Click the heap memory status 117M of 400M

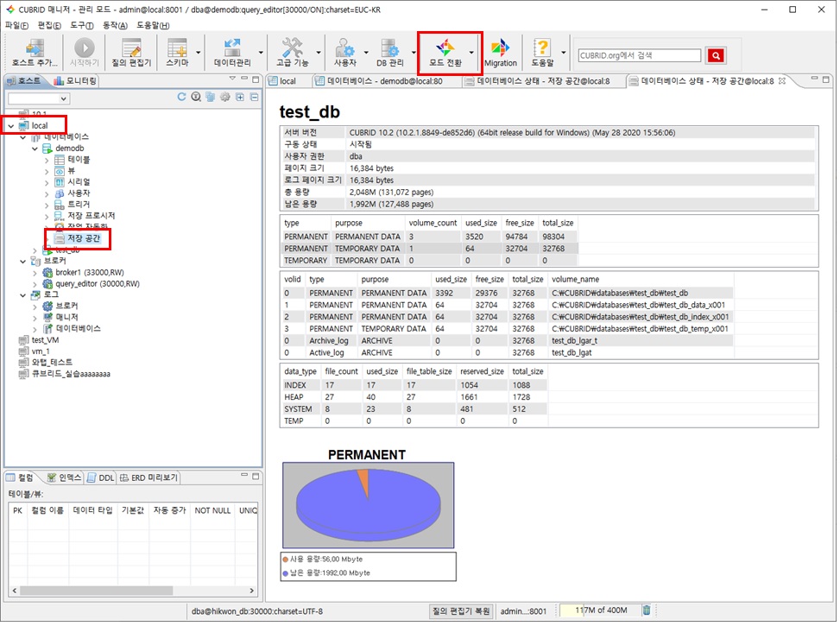[x=601, y=610]
